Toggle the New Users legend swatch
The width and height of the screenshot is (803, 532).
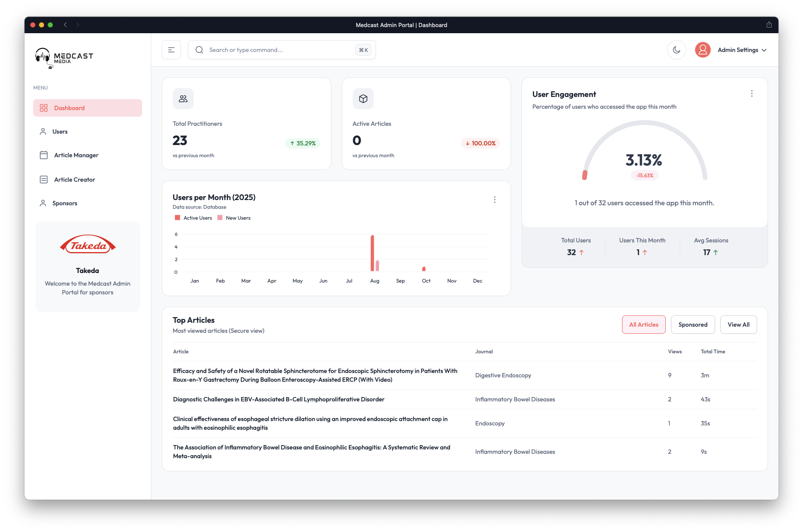tap(220, 218)
